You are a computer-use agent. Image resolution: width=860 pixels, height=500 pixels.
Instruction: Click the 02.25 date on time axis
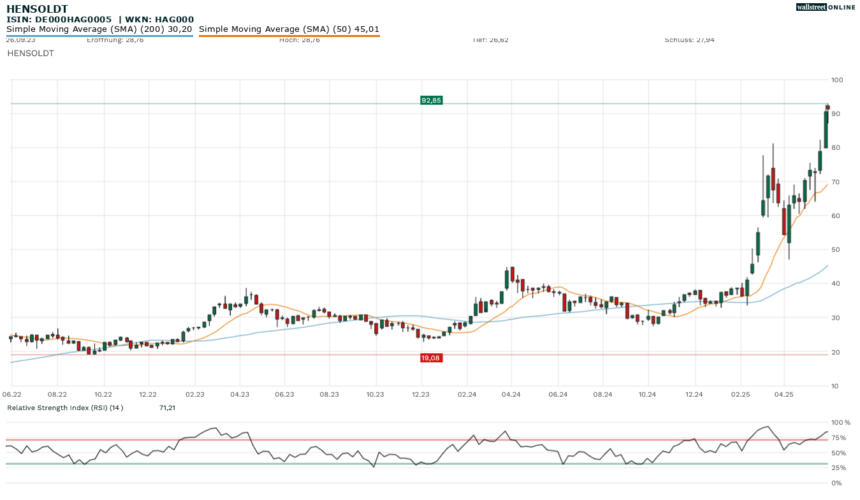[739, 395]
